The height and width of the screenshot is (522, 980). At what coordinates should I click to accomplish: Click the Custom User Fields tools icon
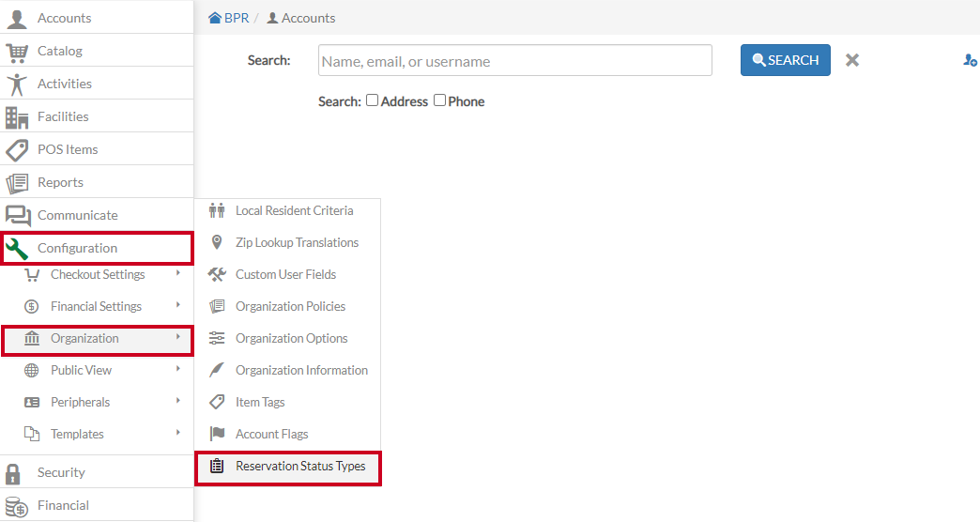click(217, 274)
